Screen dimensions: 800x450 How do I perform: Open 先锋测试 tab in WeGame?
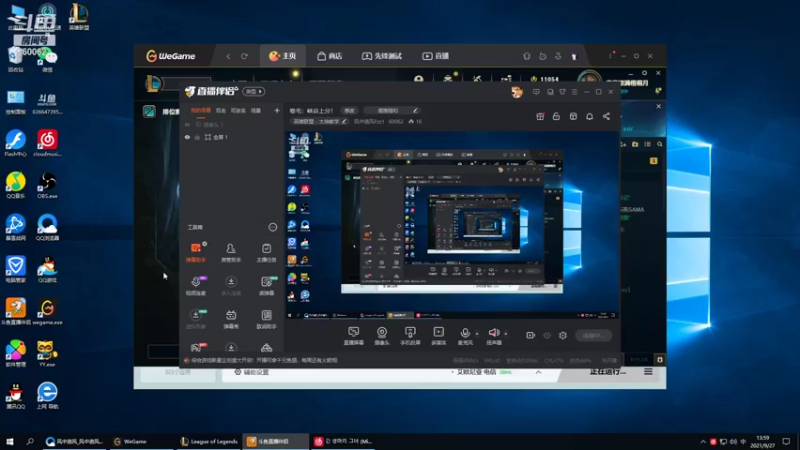[x=382, y=56]
